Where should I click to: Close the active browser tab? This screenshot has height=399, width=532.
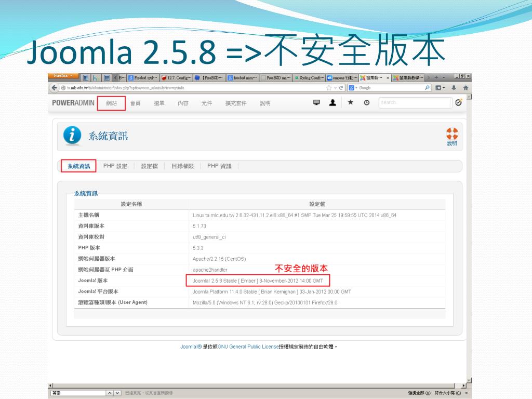388,78
